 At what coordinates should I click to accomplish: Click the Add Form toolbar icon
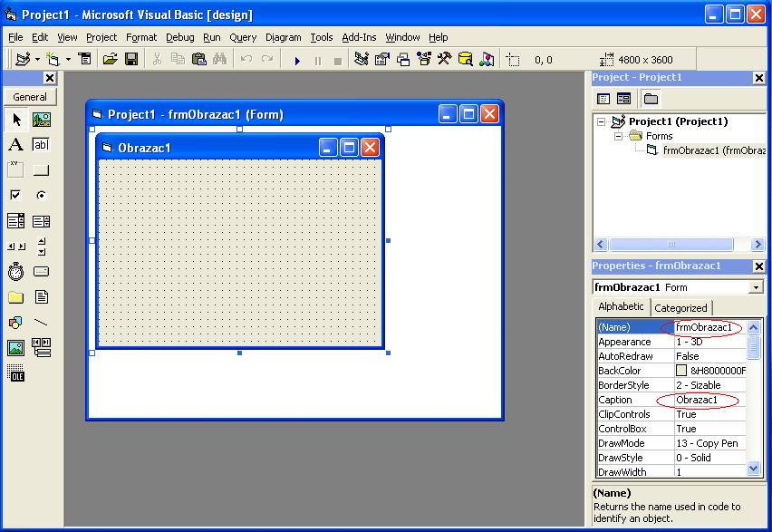tap(53, 60)
